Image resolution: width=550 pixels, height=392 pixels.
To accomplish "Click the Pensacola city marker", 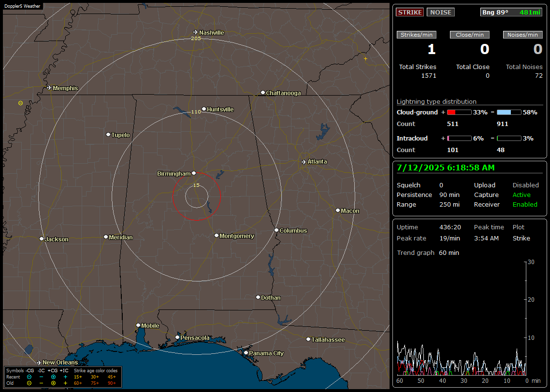I will [x=177, y=337].
